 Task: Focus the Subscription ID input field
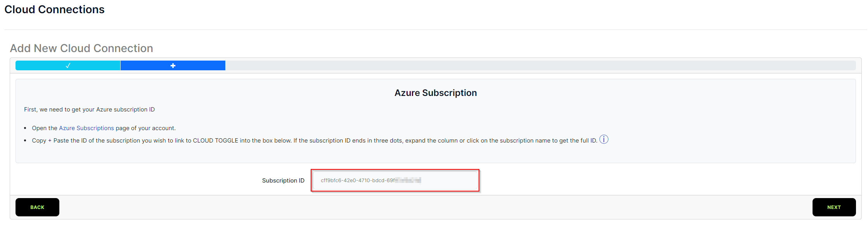coord(395,180)
